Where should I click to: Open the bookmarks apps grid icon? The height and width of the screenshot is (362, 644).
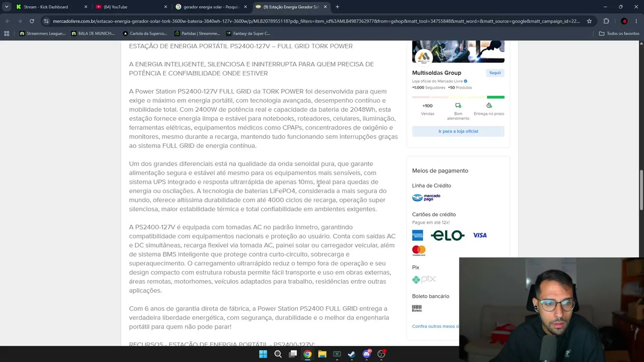pyautogui.click(x=7, y=34)
